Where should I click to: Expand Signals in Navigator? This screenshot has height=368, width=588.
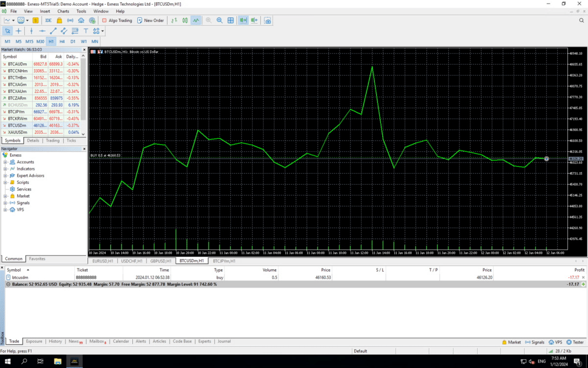tap(5, 203)
